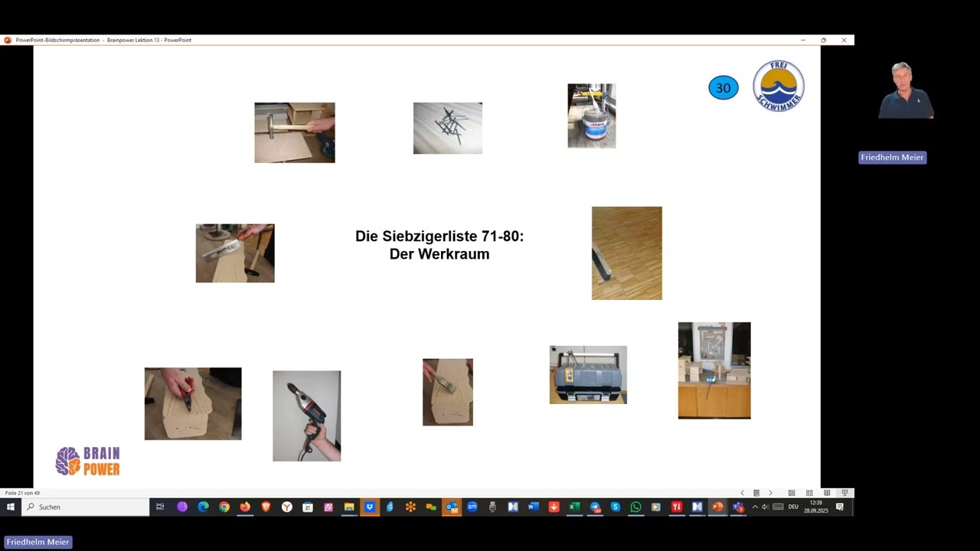Open the all-slides overview icon in status bar
This screenshot has height=551, width=980.
[756, 493]
